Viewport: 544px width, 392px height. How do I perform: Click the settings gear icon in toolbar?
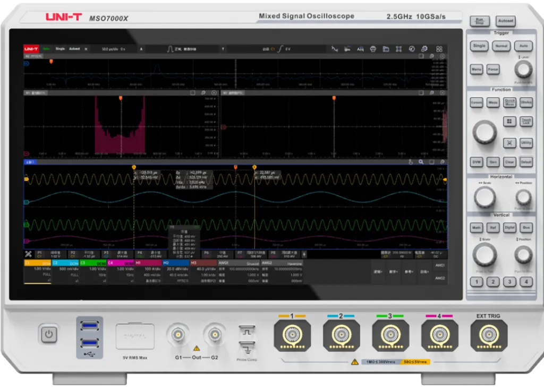(x=424, y=49)
